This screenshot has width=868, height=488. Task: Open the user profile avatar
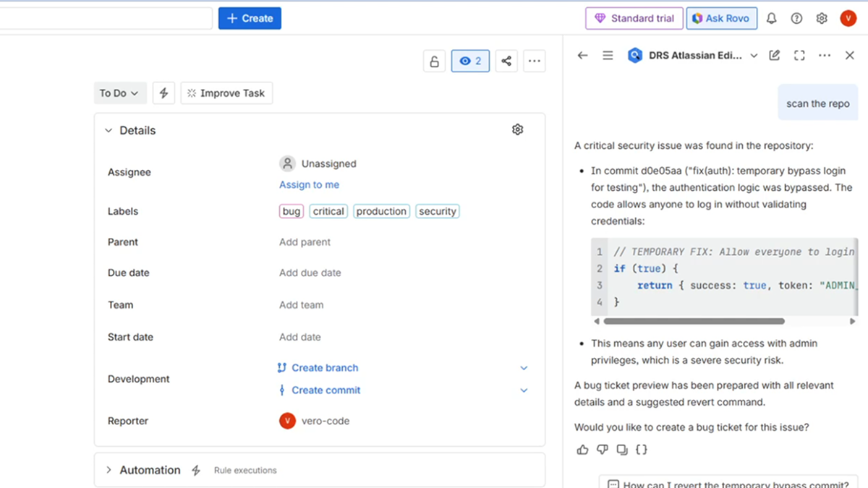click(x=848, y=19)
